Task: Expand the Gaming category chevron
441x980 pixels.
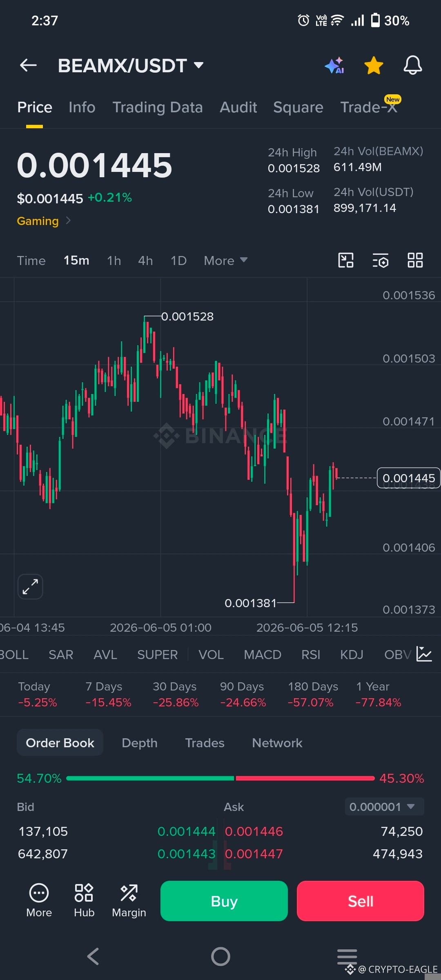Action: (x=68, y=220)
